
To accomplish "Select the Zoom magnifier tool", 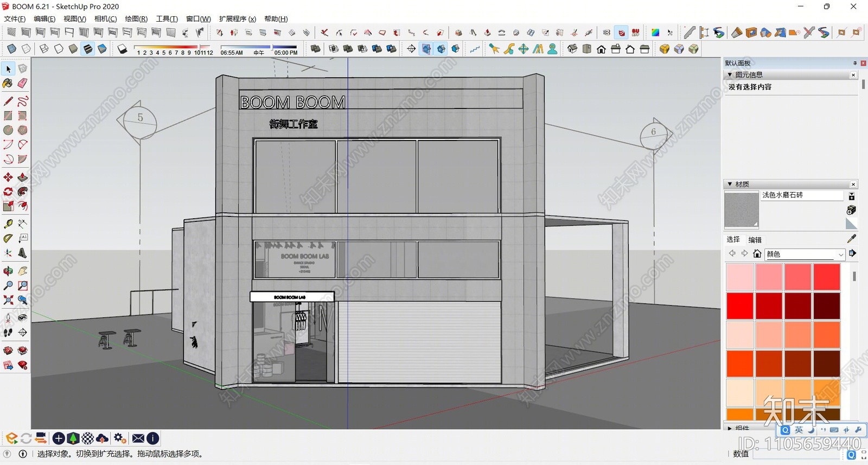I will (8, 285).
